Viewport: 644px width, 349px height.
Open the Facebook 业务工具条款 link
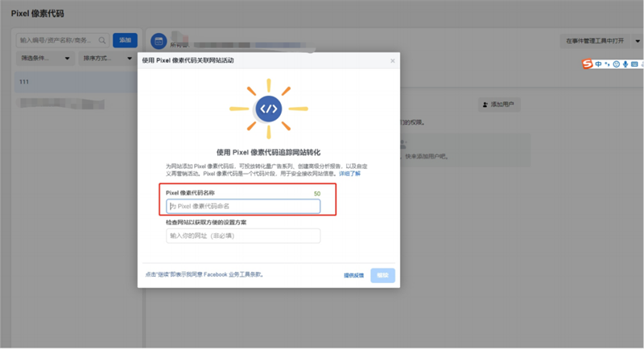[x=232, y=274]
